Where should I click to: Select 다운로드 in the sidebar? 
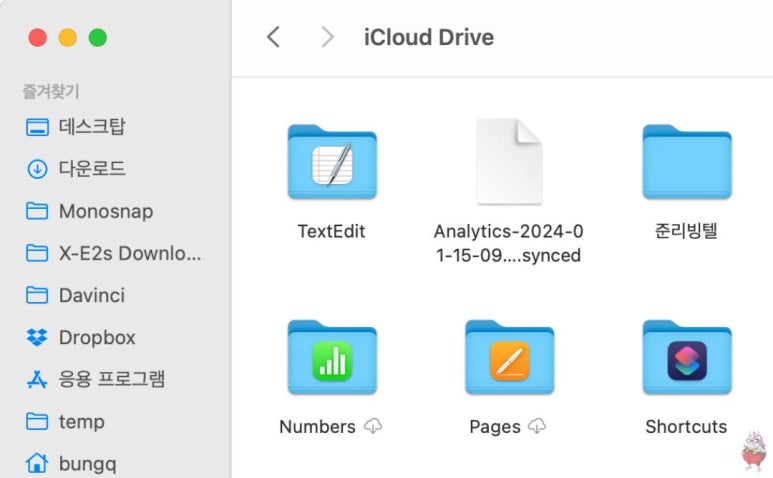(76, 169)
